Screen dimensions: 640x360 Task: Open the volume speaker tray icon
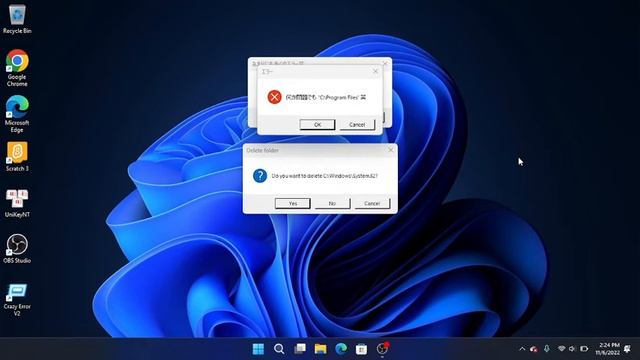point(572,349)
